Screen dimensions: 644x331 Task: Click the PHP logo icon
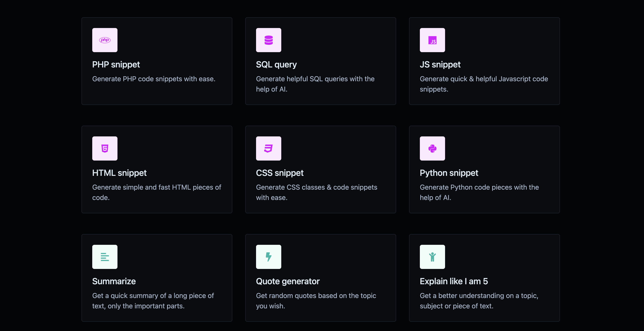(105, 40)
